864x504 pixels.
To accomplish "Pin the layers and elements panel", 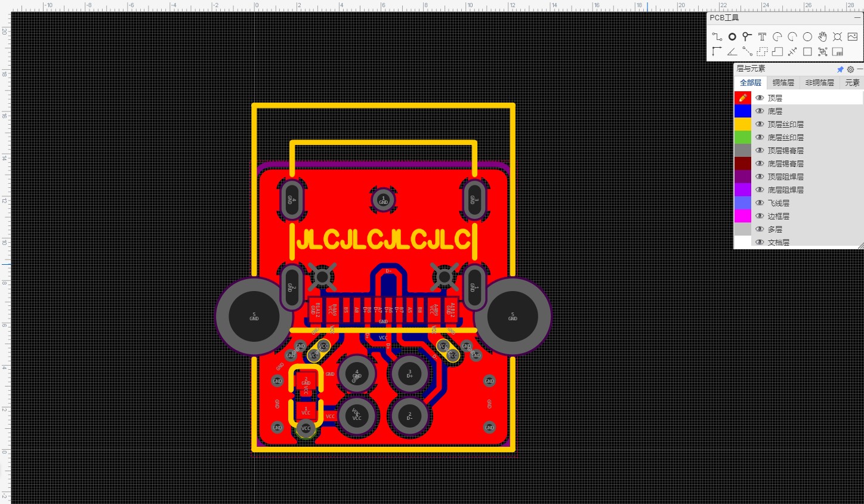I will (841, 69).
